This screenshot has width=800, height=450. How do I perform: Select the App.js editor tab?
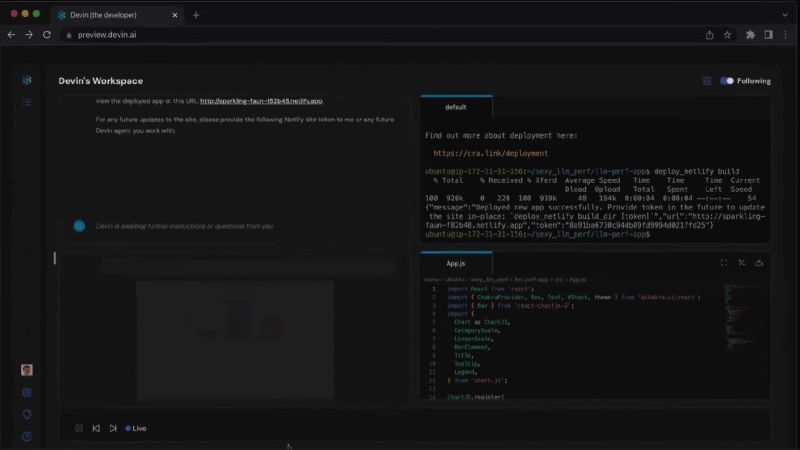coord(456,263)
